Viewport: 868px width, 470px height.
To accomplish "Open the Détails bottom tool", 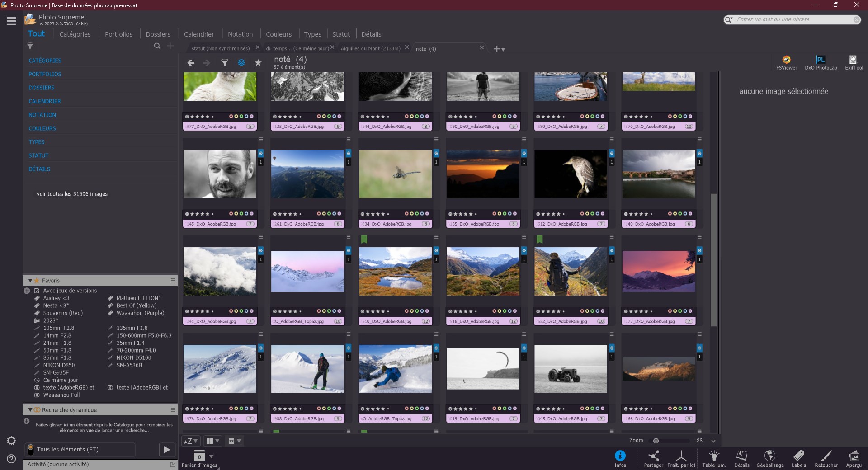I will click(x=742, y=459).
